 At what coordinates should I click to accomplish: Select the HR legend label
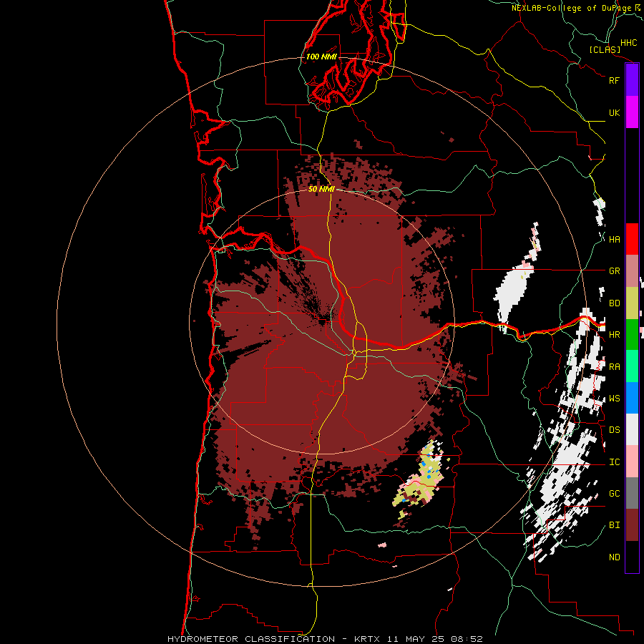pos(614,335)
